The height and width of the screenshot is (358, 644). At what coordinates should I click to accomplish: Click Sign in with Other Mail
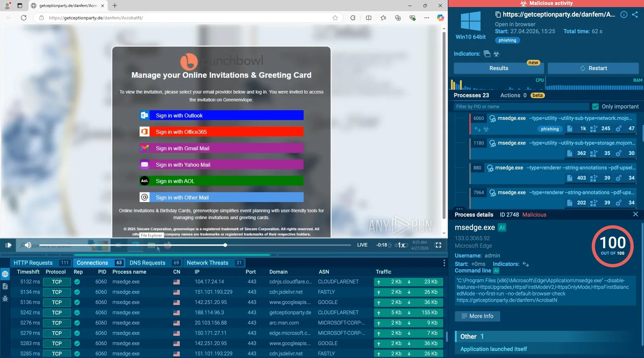[221, 197]
